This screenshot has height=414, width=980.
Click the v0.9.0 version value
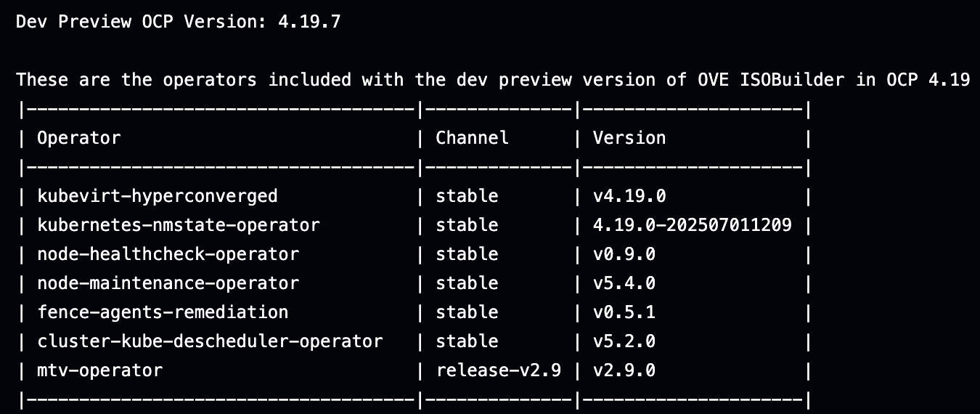click(x=624, y=254)
